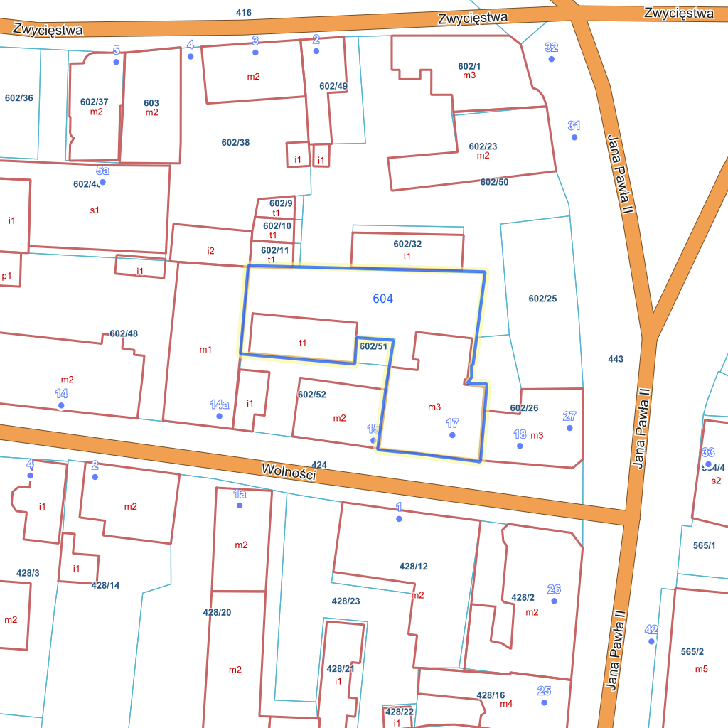Click address point marker 26
Screen dimensions: 728x728
(x=554, y=601)
